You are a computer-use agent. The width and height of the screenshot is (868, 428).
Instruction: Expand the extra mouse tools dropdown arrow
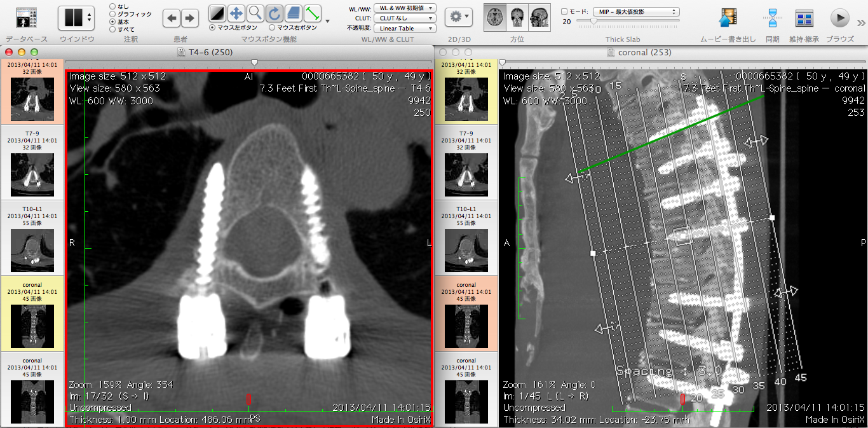point(327,21)
